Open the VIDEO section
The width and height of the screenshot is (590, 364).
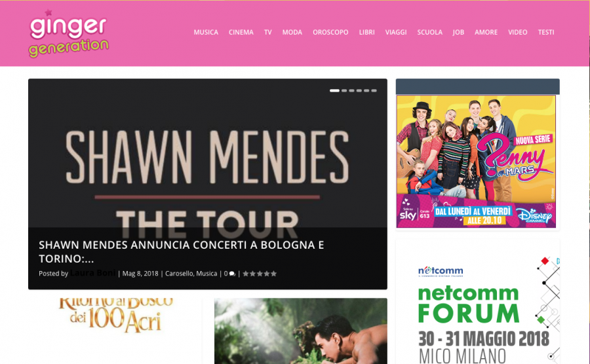click(x=517, y=32)
